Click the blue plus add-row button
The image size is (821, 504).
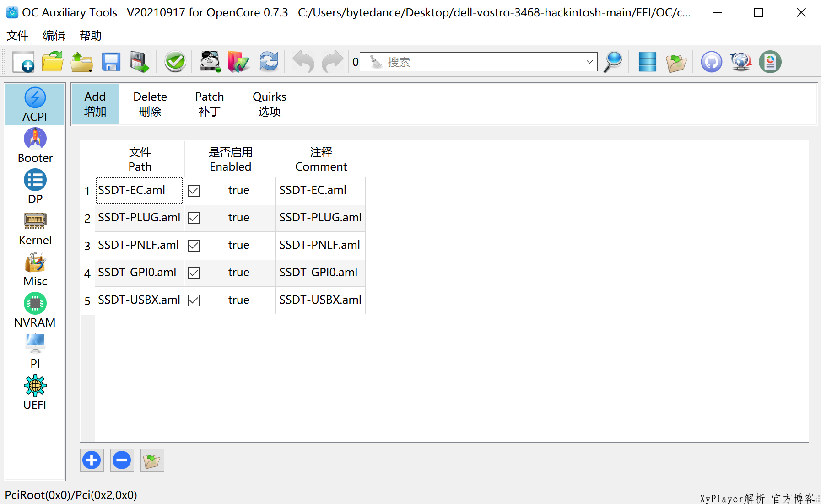(92, 460)
